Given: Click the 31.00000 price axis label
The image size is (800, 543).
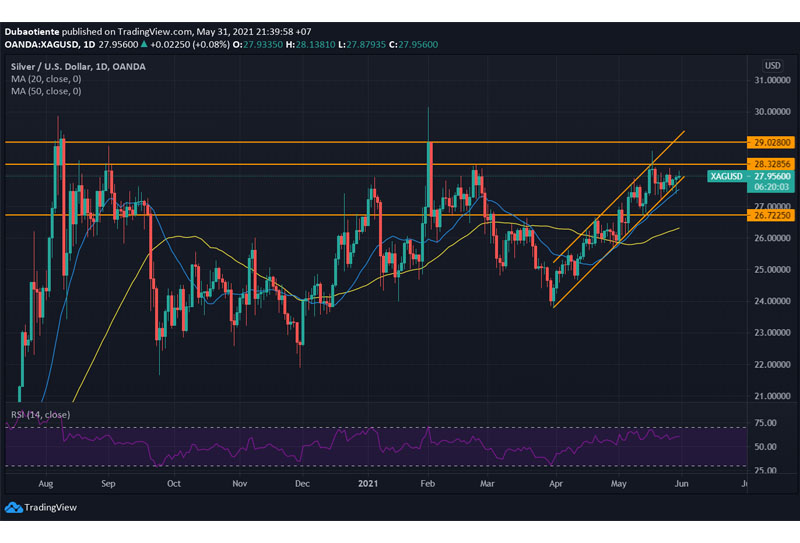Looking at the screenshot, I should (x=772, y=80).
